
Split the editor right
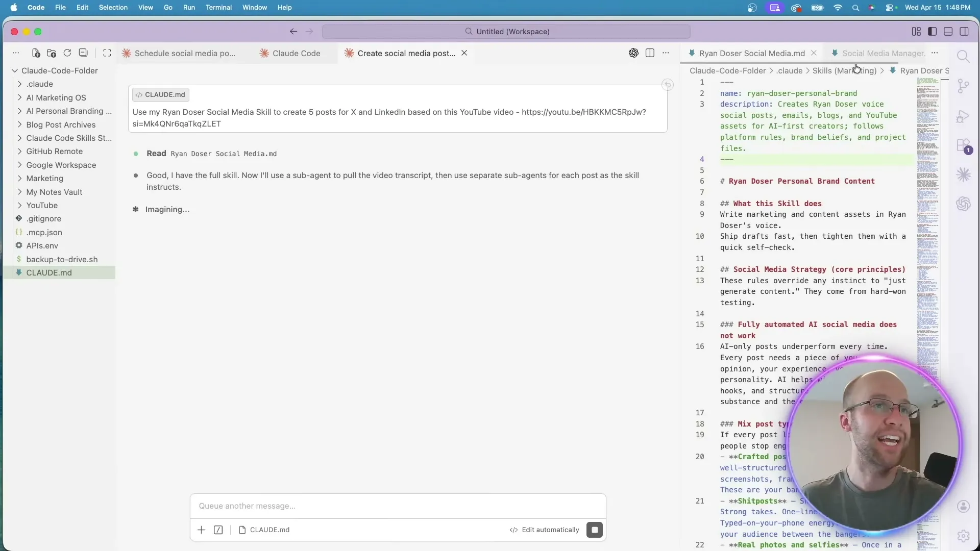pos(650,53)
